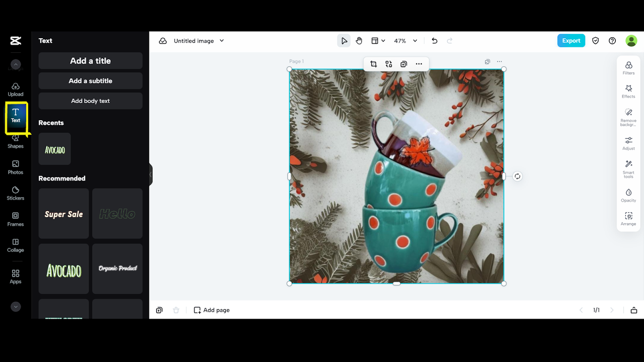Click the 47% zoom value
Image resolution: width=644 pixels, height=362 pixels.
pos(400,41)
